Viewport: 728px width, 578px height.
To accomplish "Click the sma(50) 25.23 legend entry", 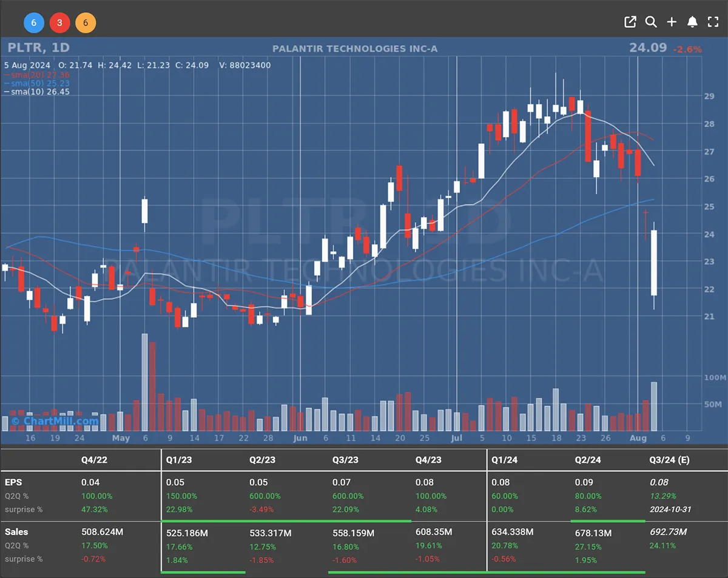I will coord(36,83).
